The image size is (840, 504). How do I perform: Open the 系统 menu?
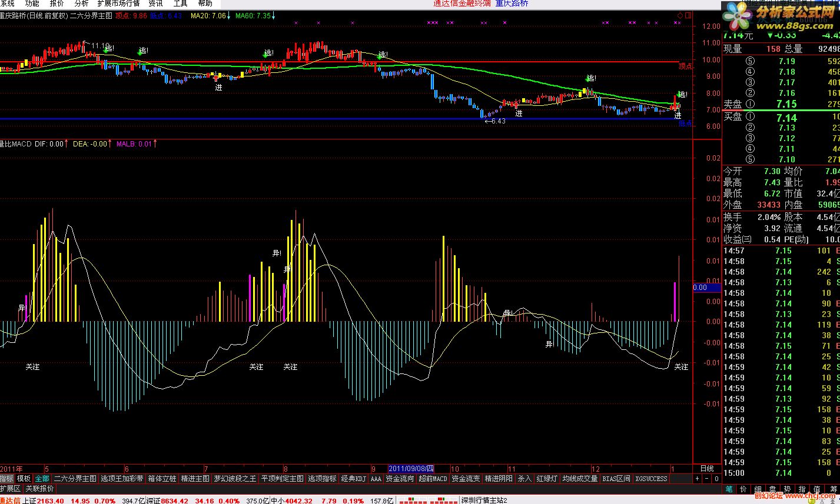8,3
